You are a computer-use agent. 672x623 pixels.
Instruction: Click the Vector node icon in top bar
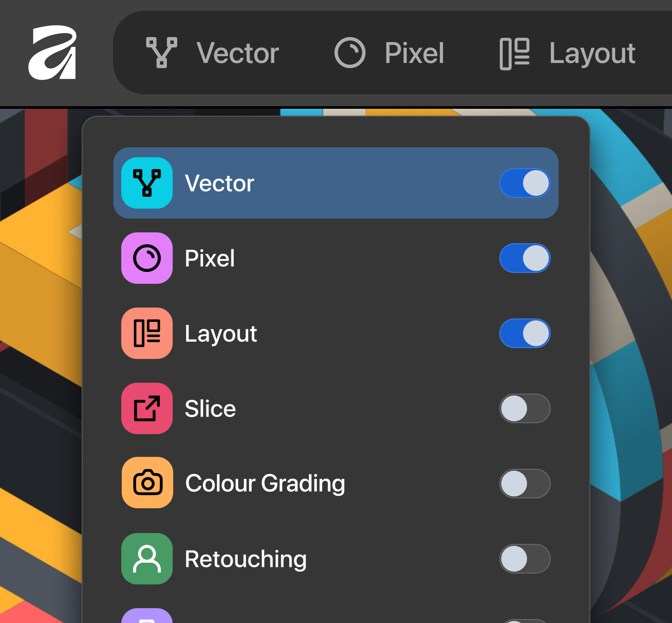coord(162,53)
